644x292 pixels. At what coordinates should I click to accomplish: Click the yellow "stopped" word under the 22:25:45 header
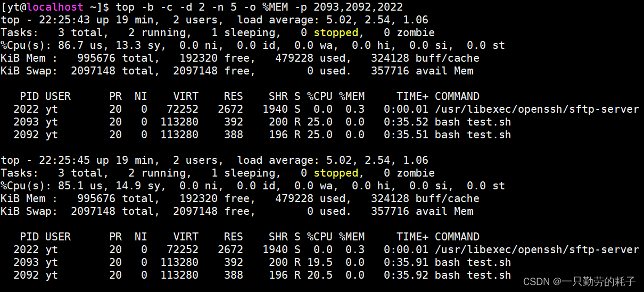click(x=336, y=173)
